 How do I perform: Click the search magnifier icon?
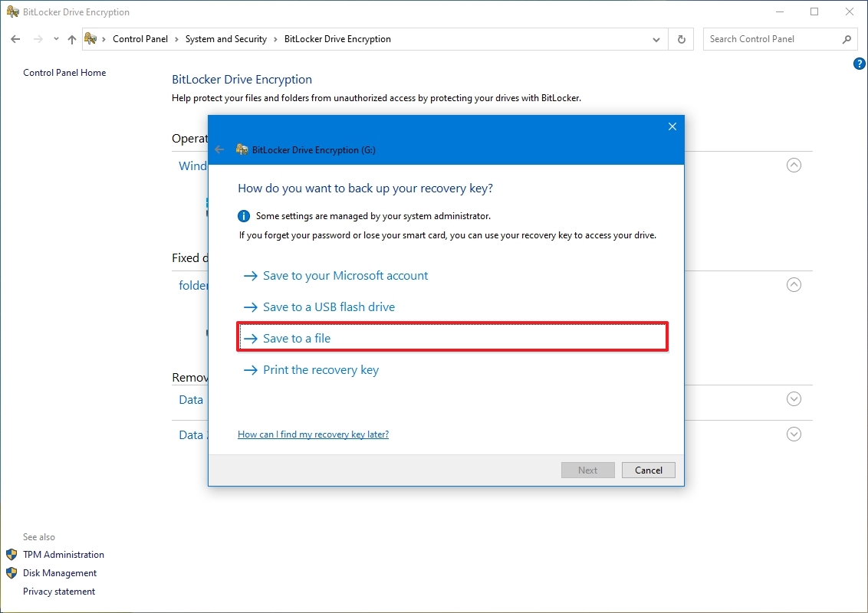(847, 39)
